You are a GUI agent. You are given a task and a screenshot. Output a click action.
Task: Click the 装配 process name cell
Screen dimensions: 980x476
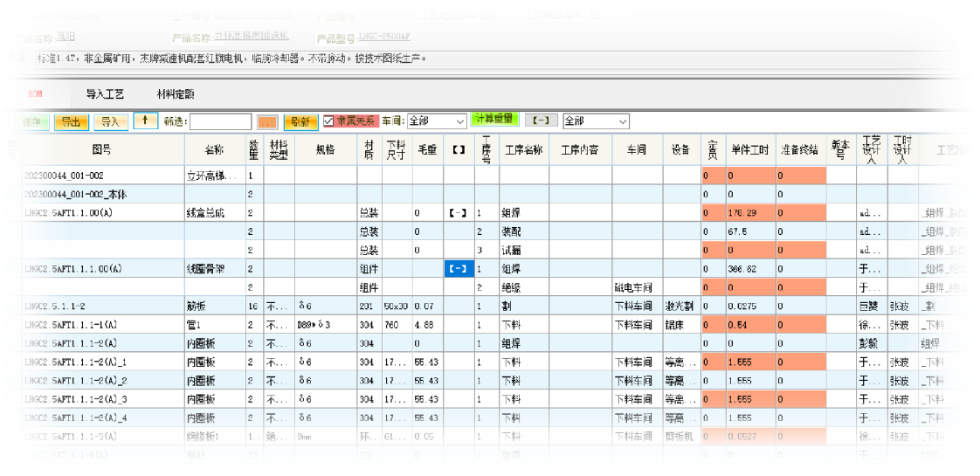[x=524, y=231]
